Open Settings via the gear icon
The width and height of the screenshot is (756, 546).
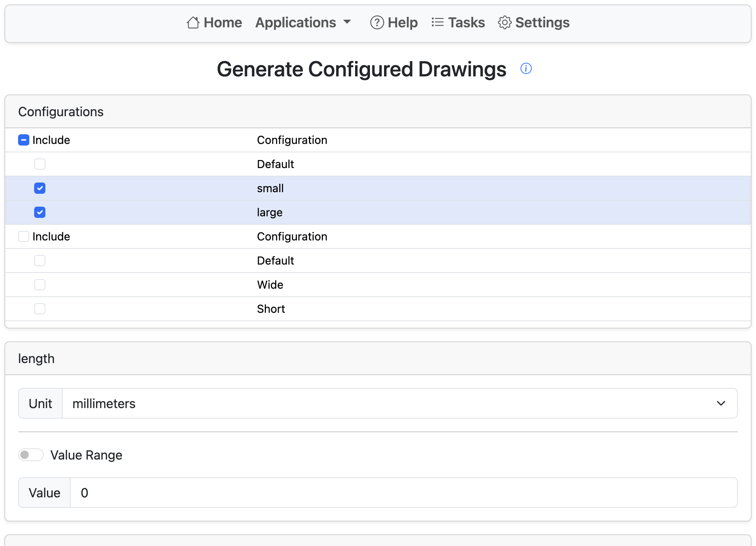pyautogui.click(x=504, y=23)
